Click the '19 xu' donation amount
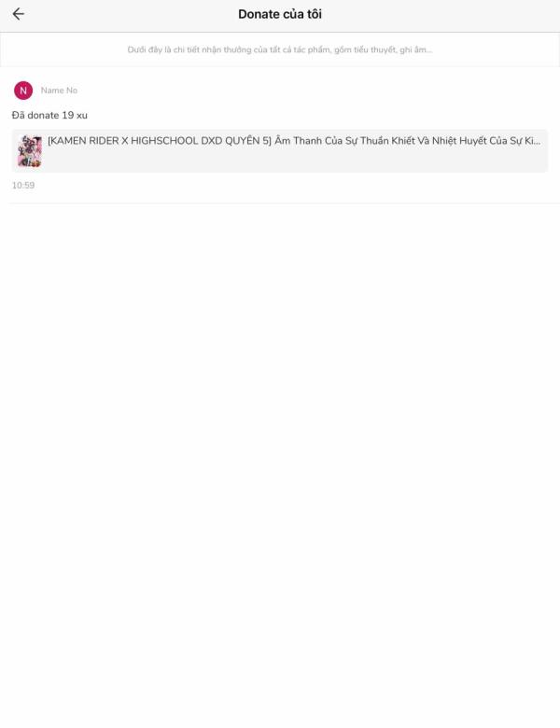Viewport: 560px width, 728px height. click(x=75, y=115)
